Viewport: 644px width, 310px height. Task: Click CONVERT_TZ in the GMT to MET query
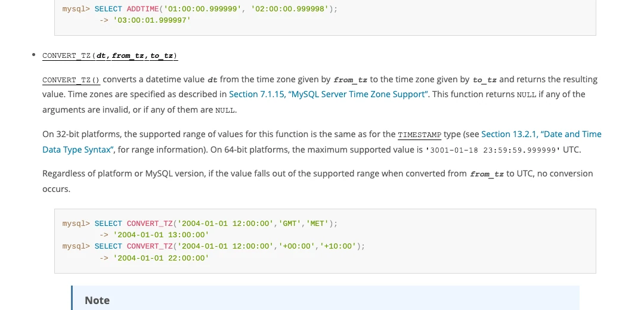(x=150, y=224)
